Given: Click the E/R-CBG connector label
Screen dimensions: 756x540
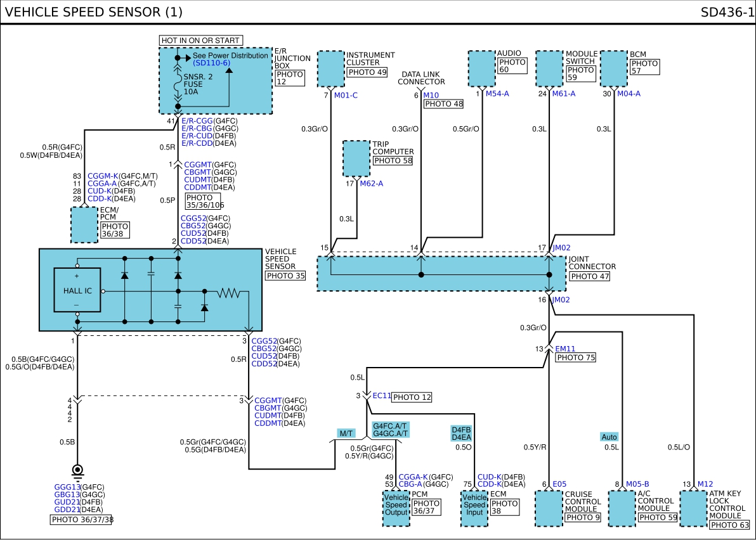Looking at the screenshot, I should 197,129.
